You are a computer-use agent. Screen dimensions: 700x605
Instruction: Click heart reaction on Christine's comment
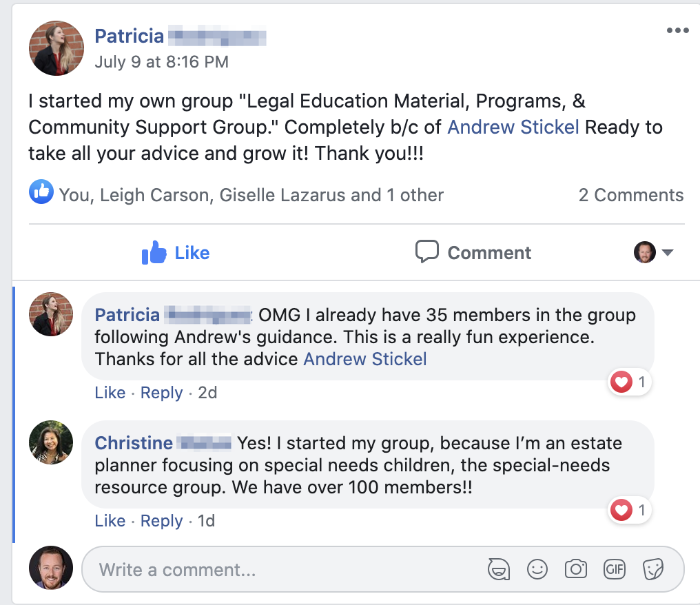[622, 510]
